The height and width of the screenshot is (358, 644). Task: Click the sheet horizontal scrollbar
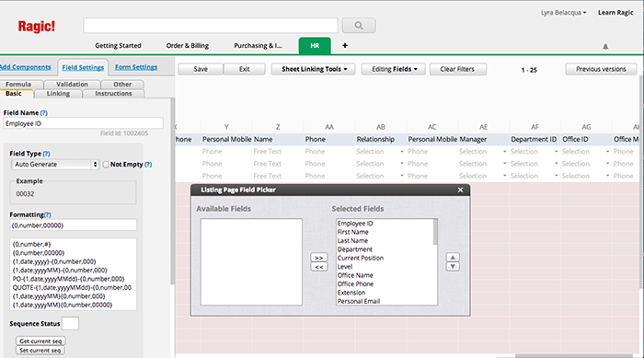[x=575, y=356]
